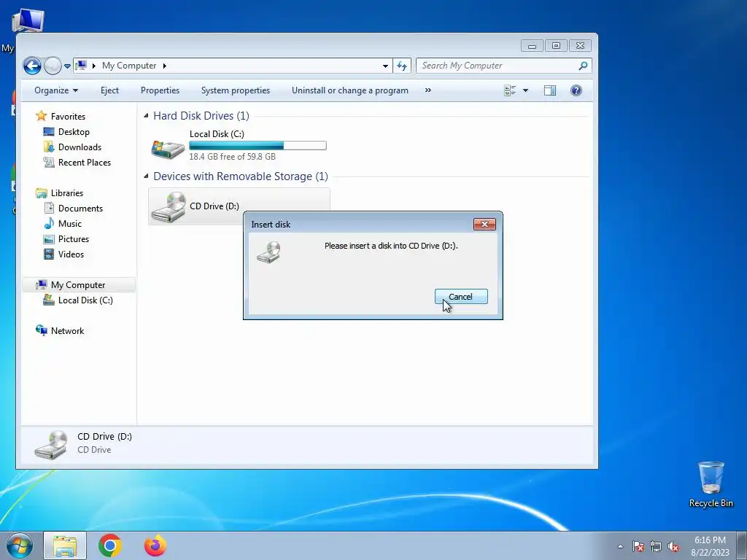Image resolution: width=747 pixels, height=560 pixels.
Task: Click 18.4 GB free of 59.8 GB text
Action: pos(233,156)
